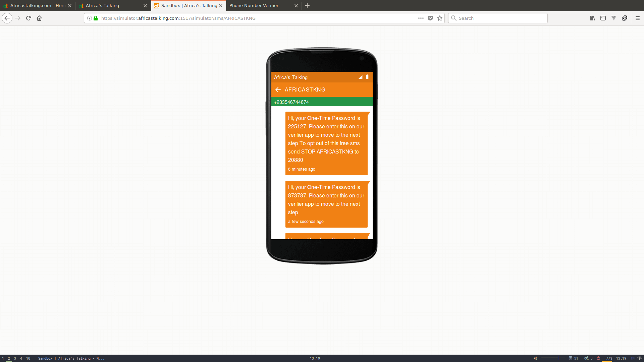Save the page to Pocket
The height and width of the screenshot is (362, 644).
(430, 18)
